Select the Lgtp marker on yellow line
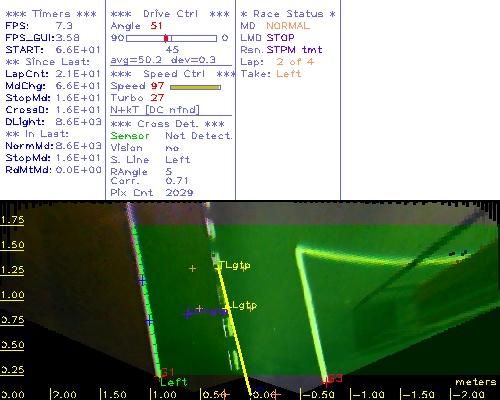The width and height of the screenshot is (500, 400). pos(244,305)
